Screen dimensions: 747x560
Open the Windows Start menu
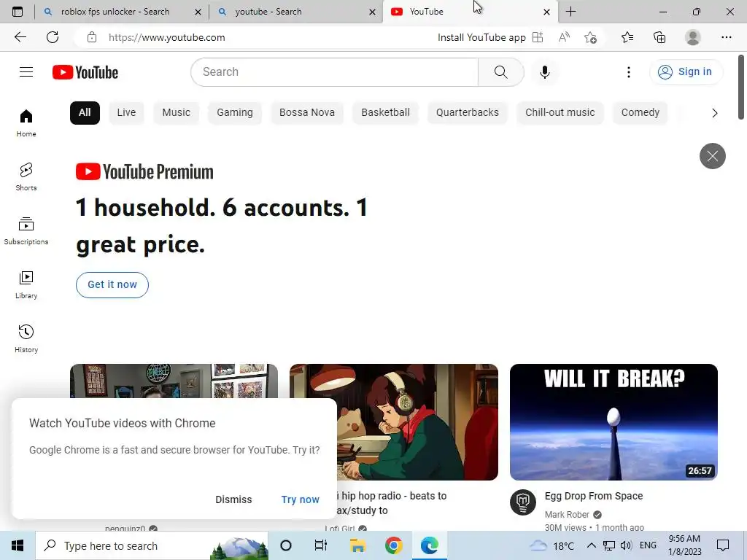[x=18, y=545]
